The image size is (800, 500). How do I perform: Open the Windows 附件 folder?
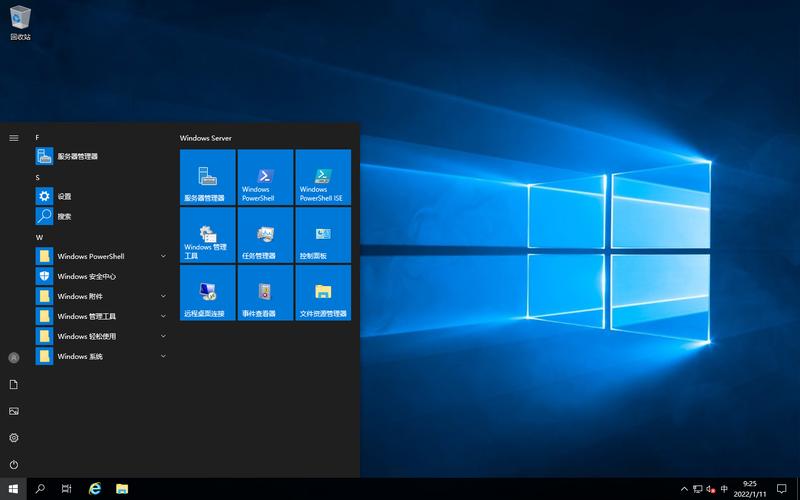102,296
